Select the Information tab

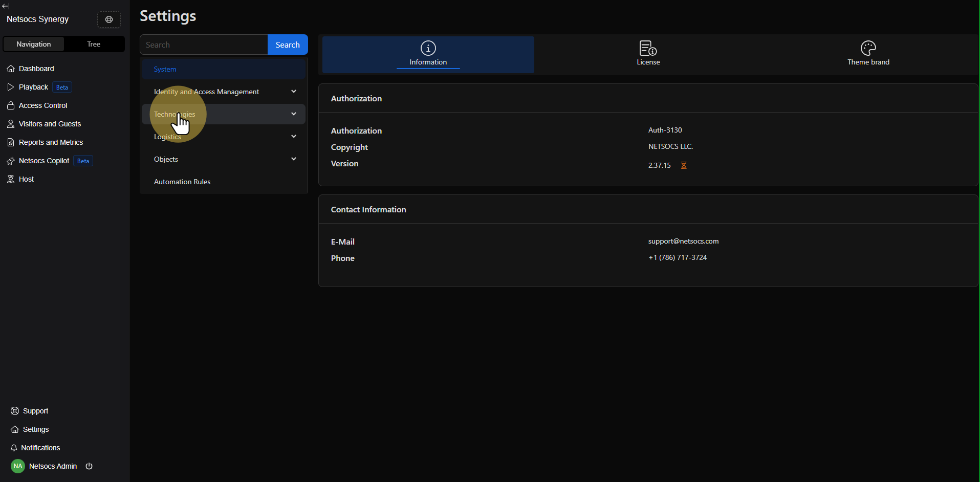click(428, 54)
